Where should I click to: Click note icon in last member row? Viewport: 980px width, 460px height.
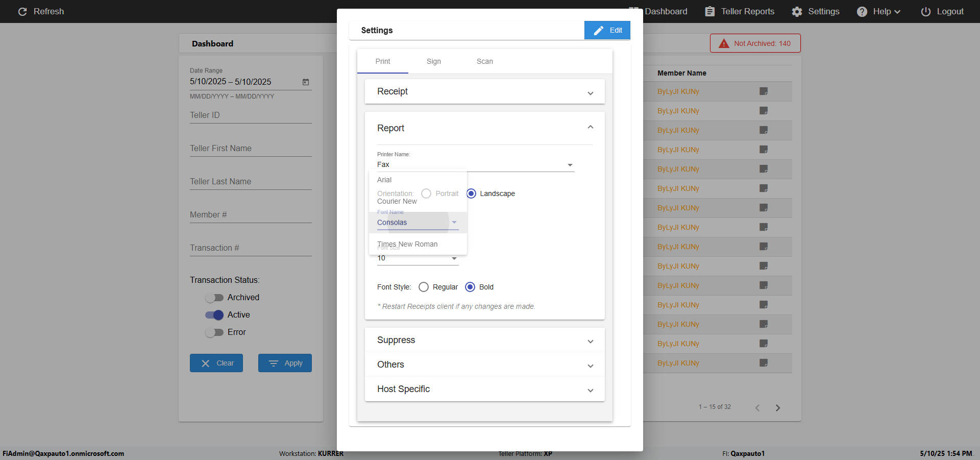pyautogui.click(x=764, y=363)
